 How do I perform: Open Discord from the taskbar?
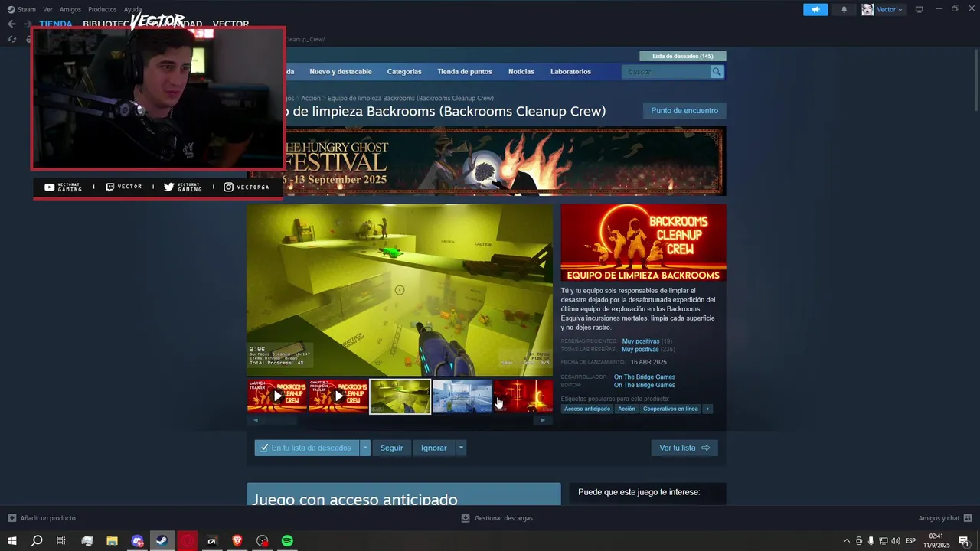click(x=137, y=541)
